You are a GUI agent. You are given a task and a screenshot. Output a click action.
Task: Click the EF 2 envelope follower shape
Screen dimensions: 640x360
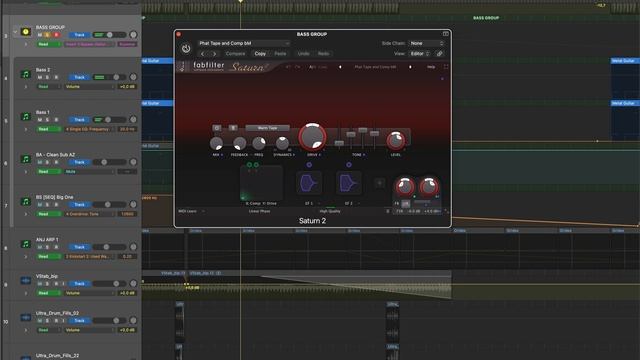coord(349,183)
